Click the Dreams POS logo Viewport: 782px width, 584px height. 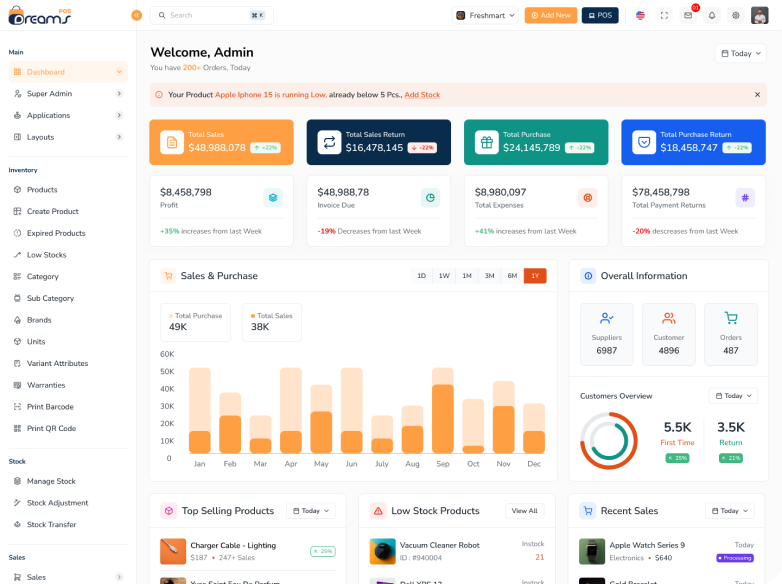click(x=39, y=15)
